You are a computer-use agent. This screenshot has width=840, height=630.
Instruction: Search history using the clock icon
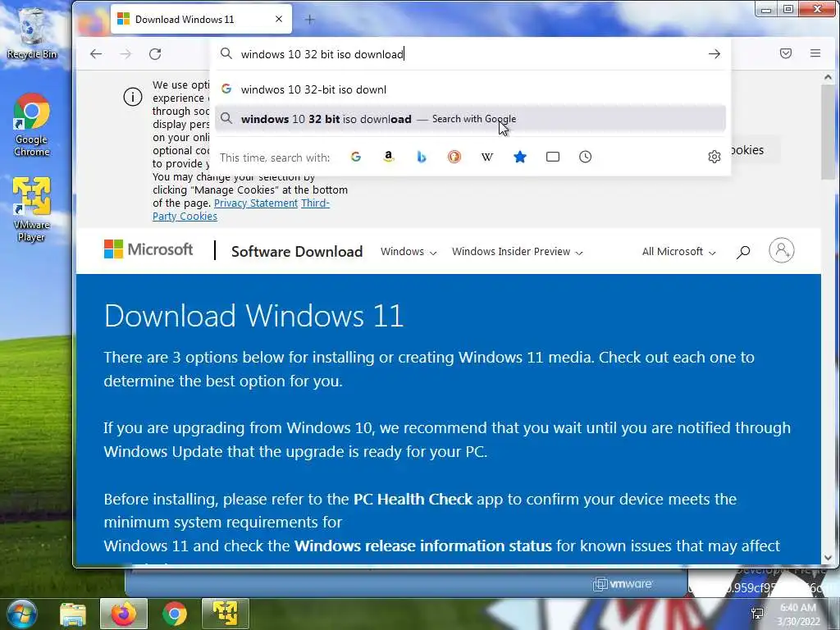(585, 157)
